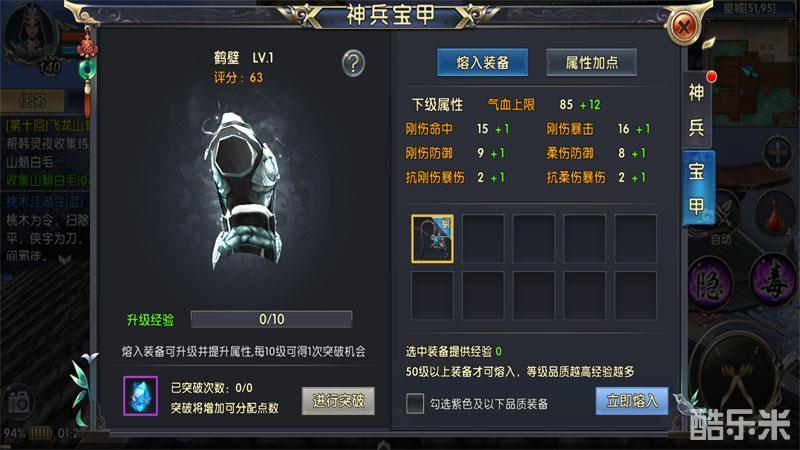The image size is (800, 450).
Task: Click the round plus button on the right edge
Action: (x=779, y=152)
